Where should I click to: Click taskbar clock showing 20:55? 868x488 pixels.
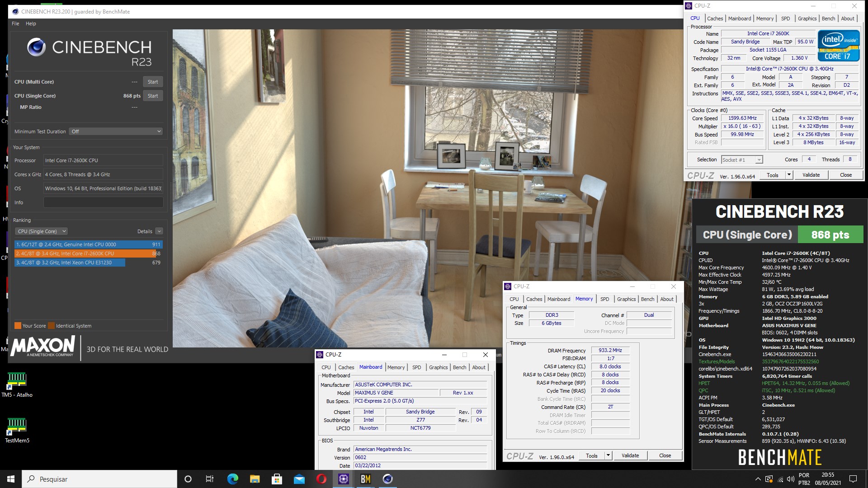828,479
